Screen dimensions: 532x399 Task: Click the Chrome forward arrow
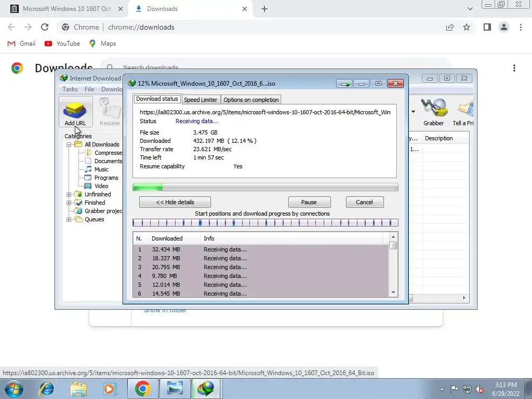pyautogui.click(x=28, y=27)
